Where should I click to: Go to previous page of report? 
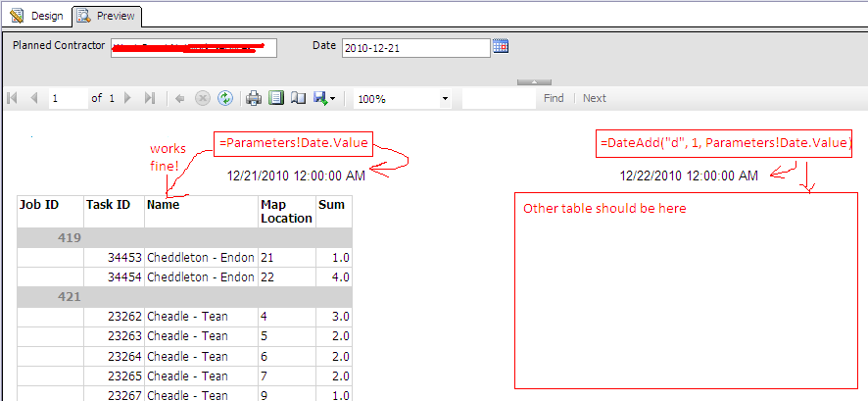point(33,99)
